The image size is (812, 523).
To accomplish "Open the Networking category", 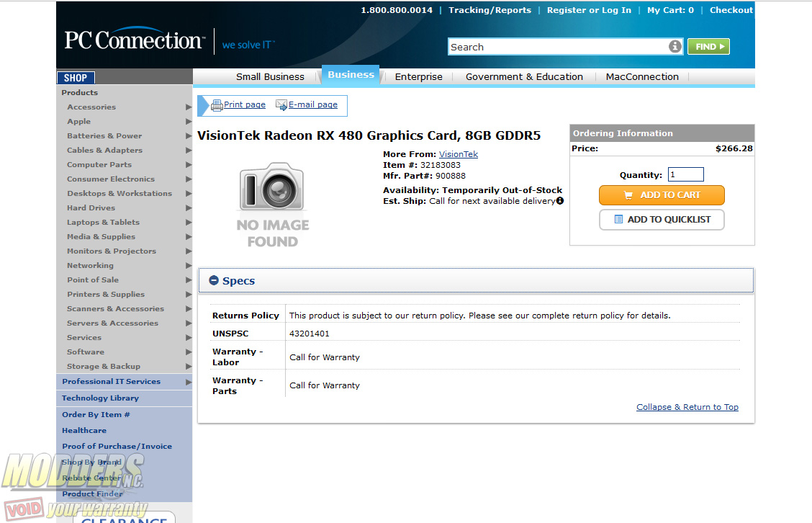I will [90, 266].
